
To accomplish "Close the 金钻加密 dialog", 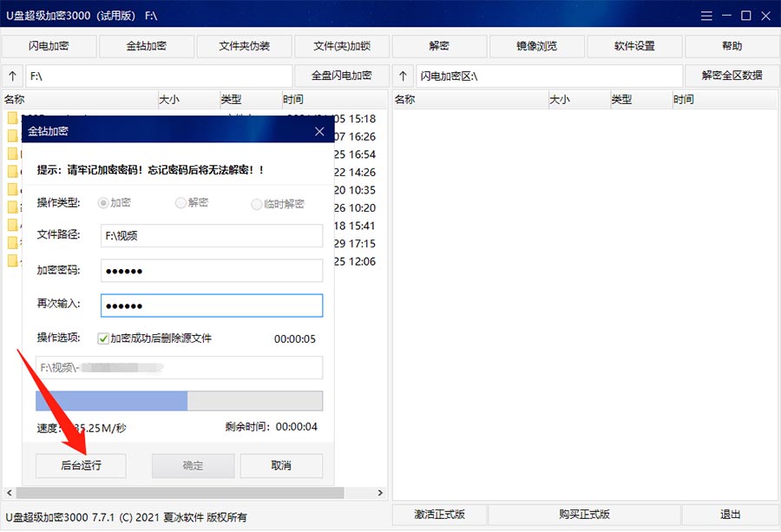I will pos(319,132).
